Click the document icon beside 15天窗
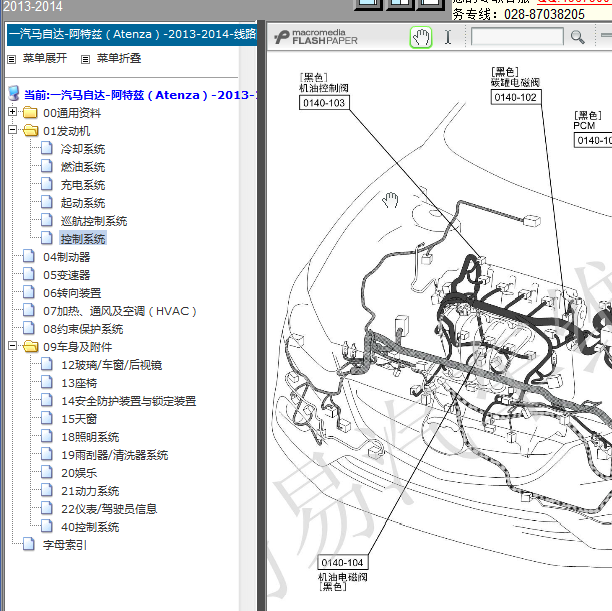 click(x=47, y=418)
